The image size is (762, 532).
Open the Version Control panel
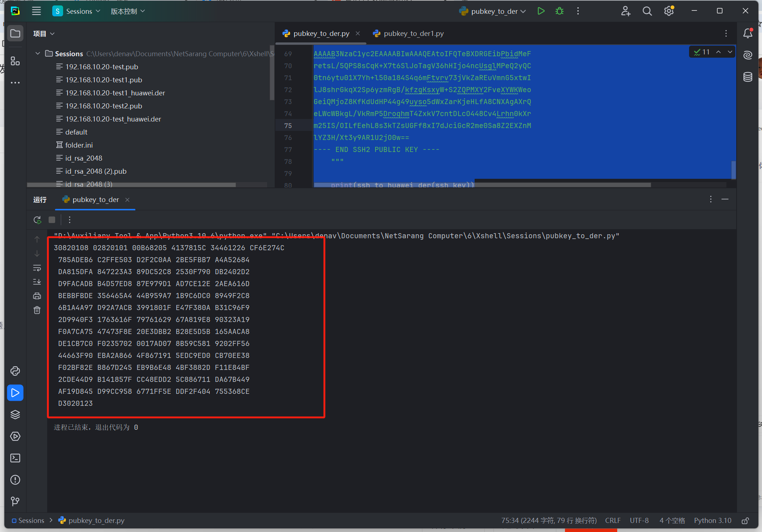click(x=15, y=502)
